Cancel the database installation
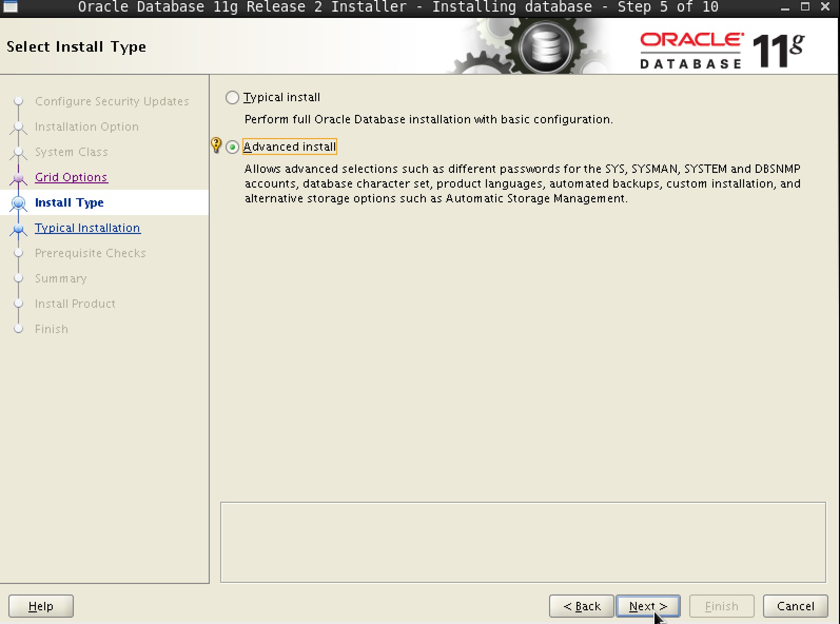840x624 pixels. point(795,606)
